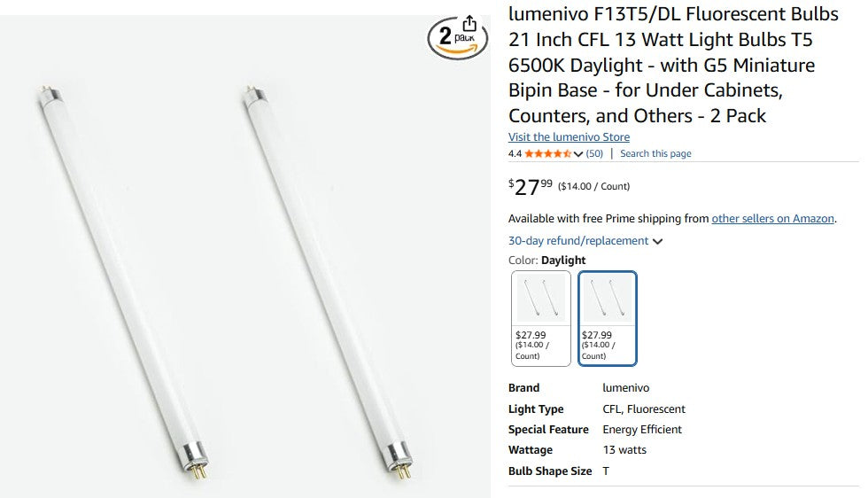Click the Color: Daylight label
Image resolution: width=868 pixels, height=498 pixels.
546,261
